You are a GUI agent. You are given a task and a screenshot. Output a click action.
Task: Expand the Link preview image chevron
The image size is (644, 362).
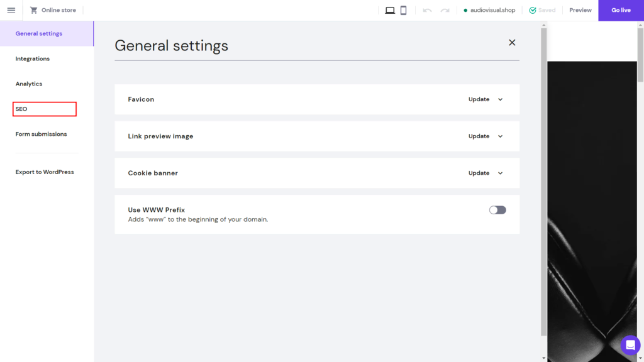tap(500, 136)
